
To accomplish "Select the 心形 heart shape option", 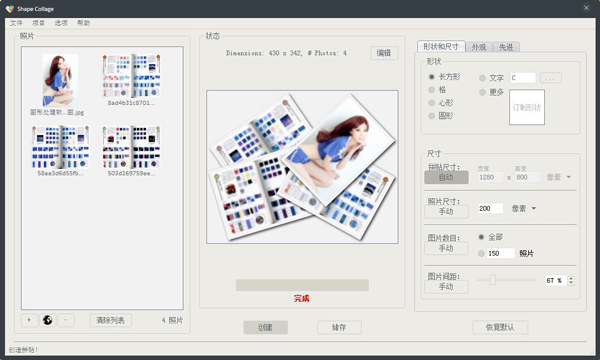I will point(432,103).
